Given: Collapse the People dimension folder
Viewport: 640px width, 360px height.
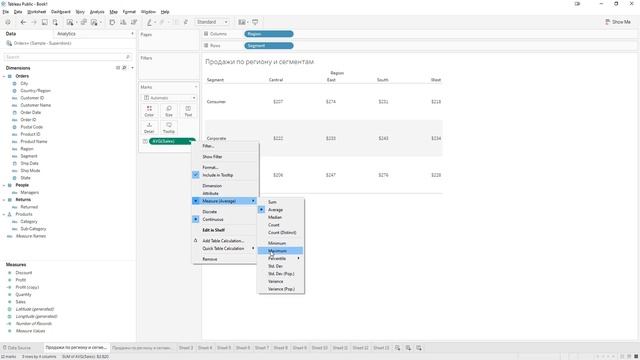Looking at the screenshot, I should coord(4,185).
